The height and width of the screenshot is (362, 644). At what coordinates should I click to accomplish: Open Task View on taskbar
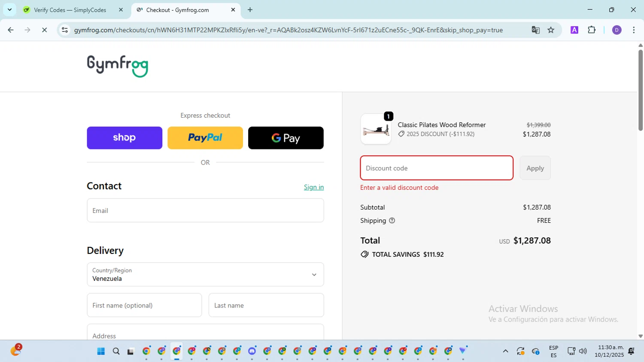tap(131, 351)
